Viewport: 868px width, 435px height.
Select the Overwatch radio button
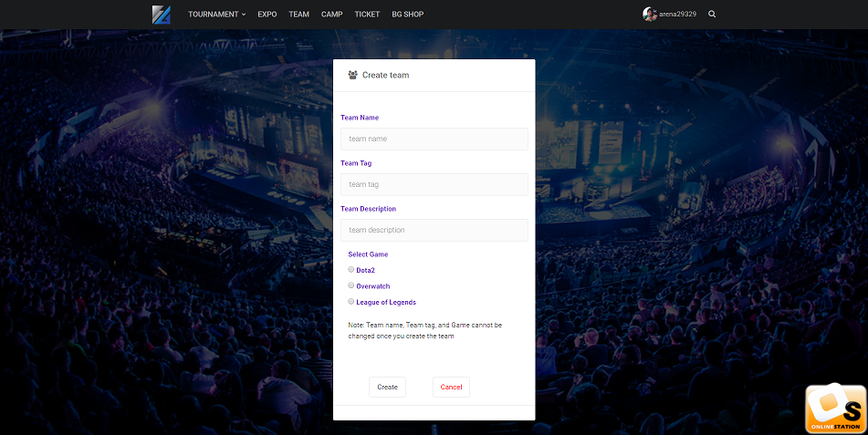tap(351, 285)
